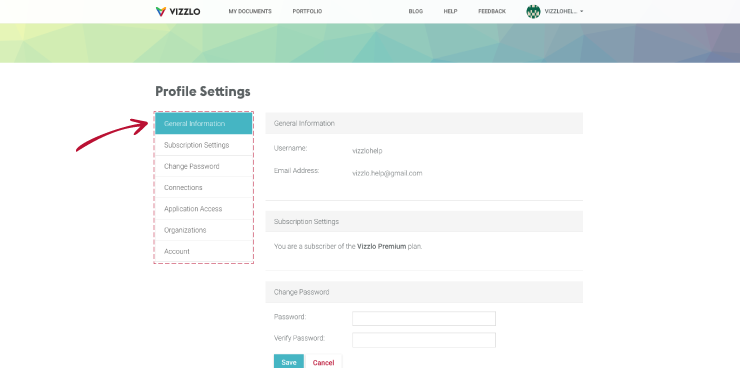The height and width of the screenshot is (368, 740).
Task: Click the Vizzlo logo in header
Action: [x=178, y=11]
